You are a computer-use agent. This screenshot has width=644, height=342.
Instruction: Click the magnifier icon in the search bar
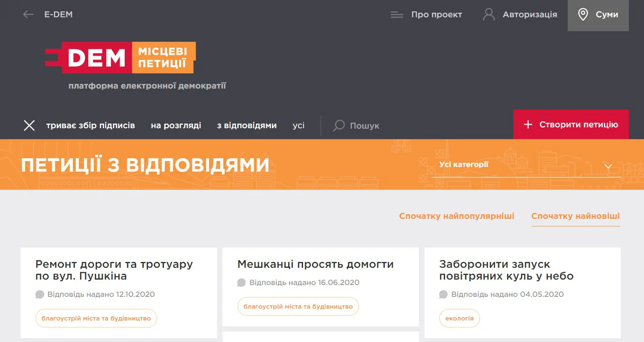click(x=338, y=125)
